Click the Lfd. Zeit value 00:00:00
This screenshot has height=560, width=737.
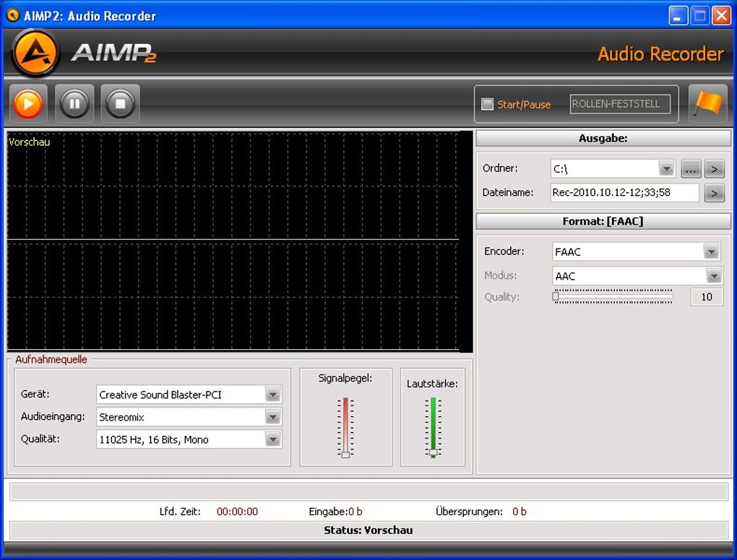point(237,512)
